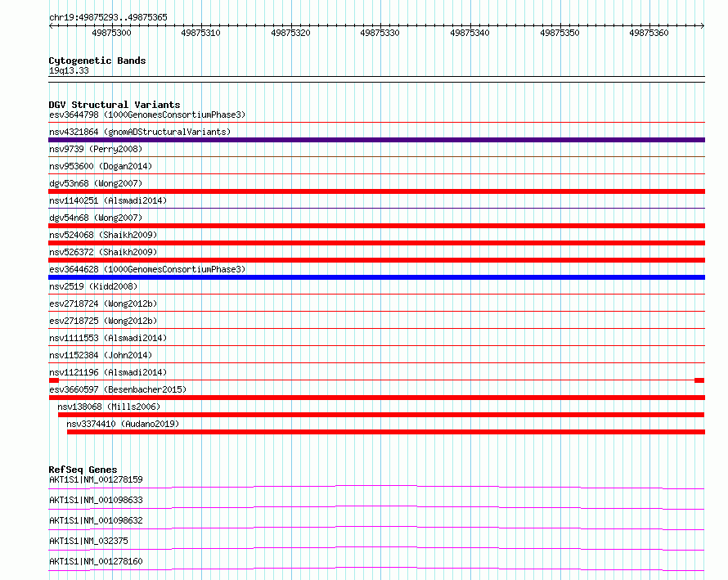Click ruler position 49875320
The height and width of the screenshot is (580, 728).
coord(290,33)
